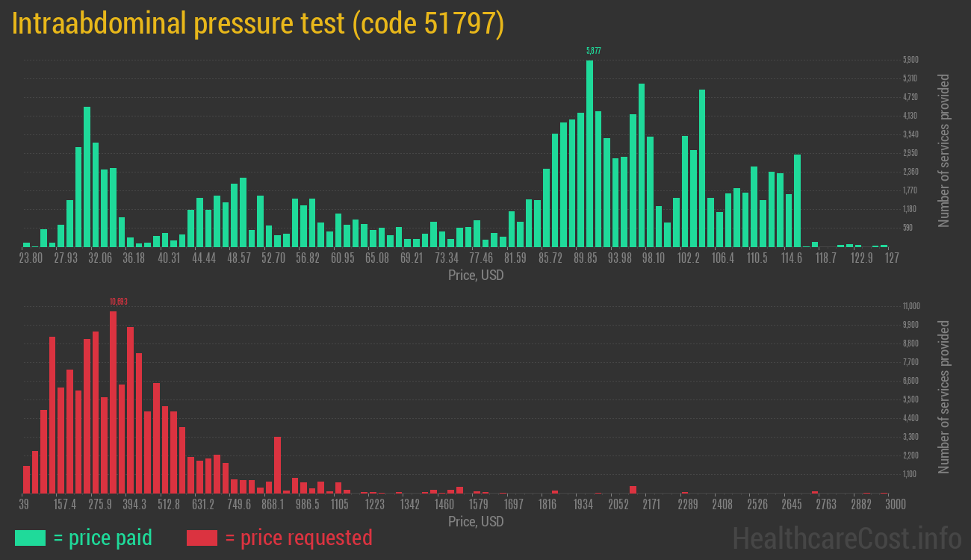Select the 23.80 price axis label
The image size is (971, 560).
(31, 258)
